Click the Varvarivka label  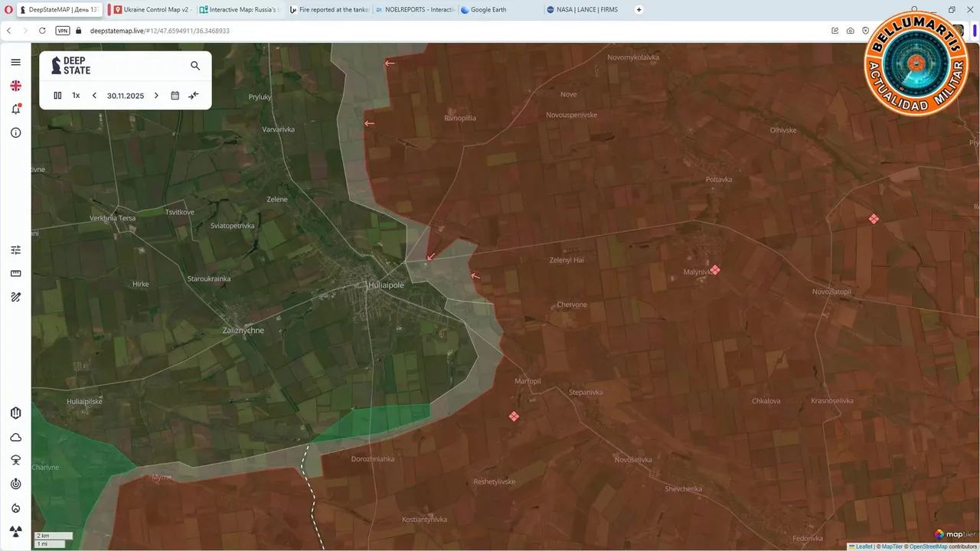click(278, 129)
